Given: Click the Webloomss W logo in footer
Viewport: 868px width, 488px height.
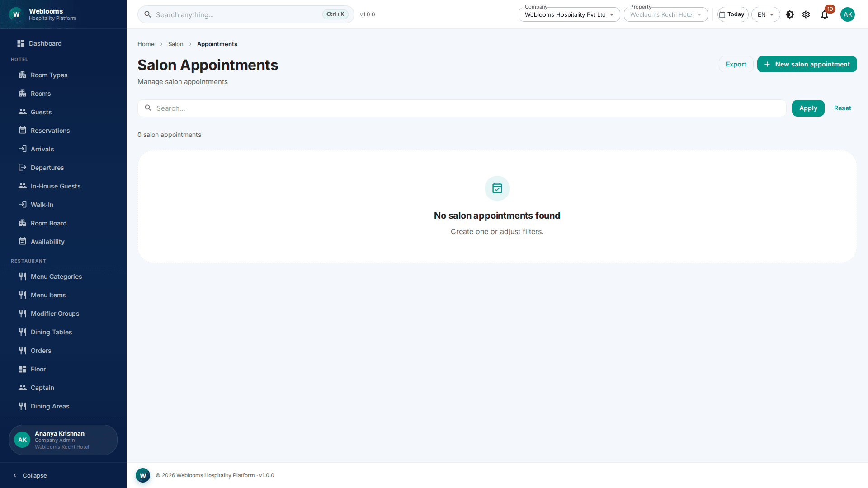Looking at the screenshot, I should tap(143, 475).
